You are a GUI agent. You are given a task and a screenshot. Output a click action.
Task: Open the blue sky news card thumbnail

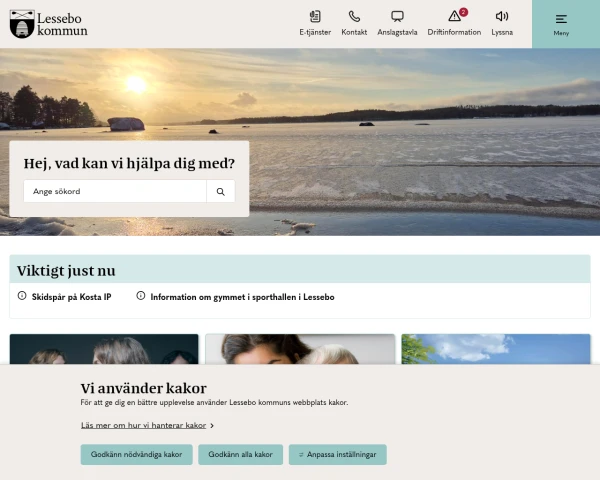pos(496,349)
